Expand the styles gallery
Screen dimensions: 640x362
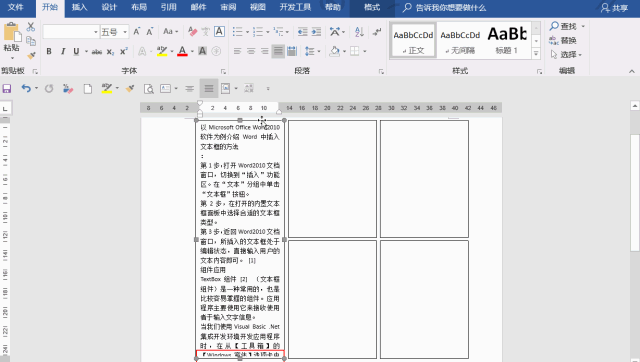[x=536, y=53]
